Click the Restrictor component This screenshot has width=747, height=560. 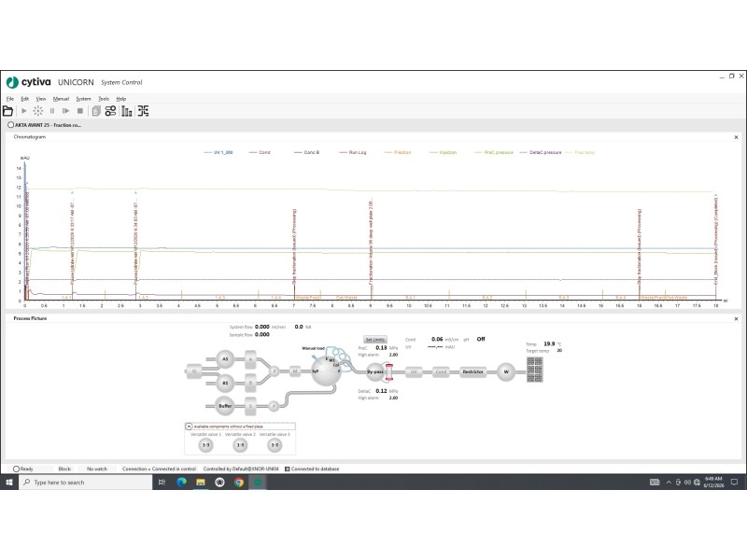click(473, 371)
